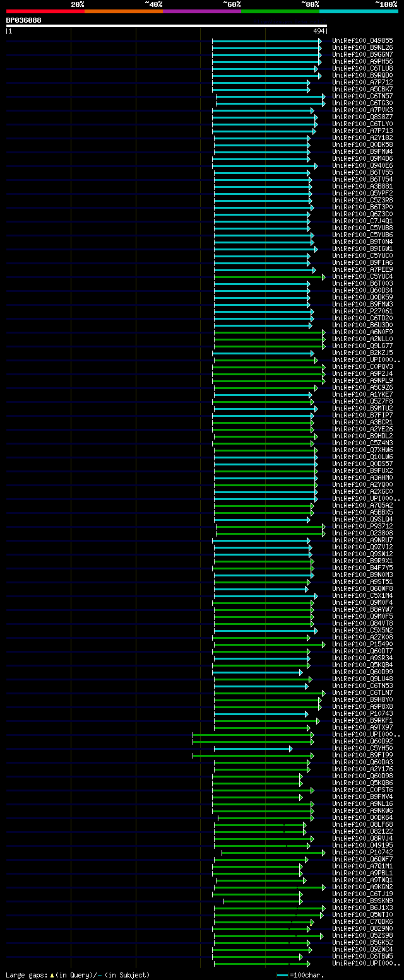Select the UniRef100_A3B881 entry
The width and height of the screenshot is (404, 980).
click(363, 186)
